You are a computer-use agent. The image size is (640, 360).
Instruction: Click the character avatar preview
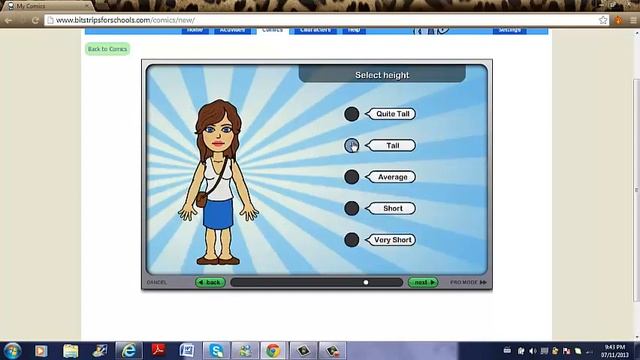[218, 182]
